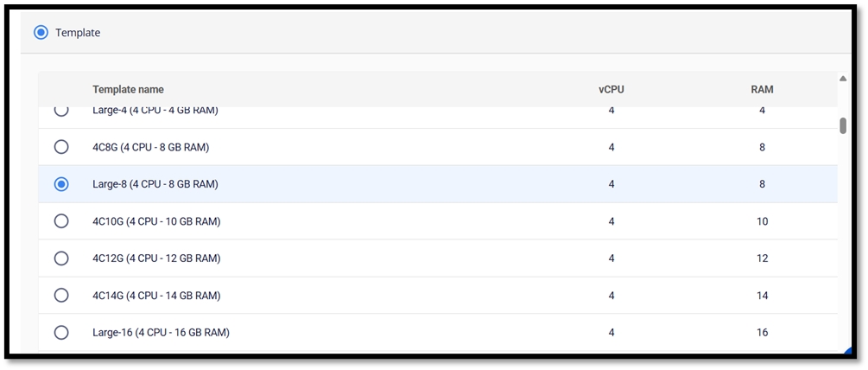868x370 pixels.
Task: Click the "4C8G (4 CPU - 8 GB RAM)" name text
Action: point(151,147)
